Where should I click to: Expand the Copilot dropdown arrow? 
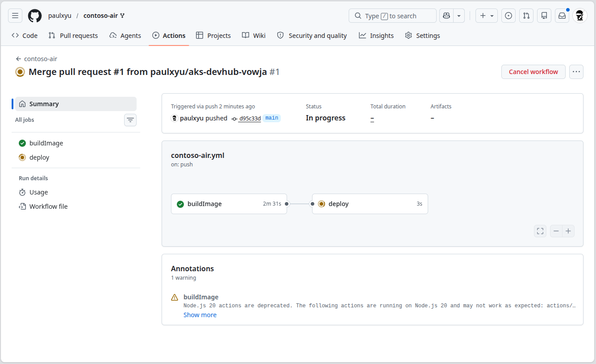(x=459, y=16)
